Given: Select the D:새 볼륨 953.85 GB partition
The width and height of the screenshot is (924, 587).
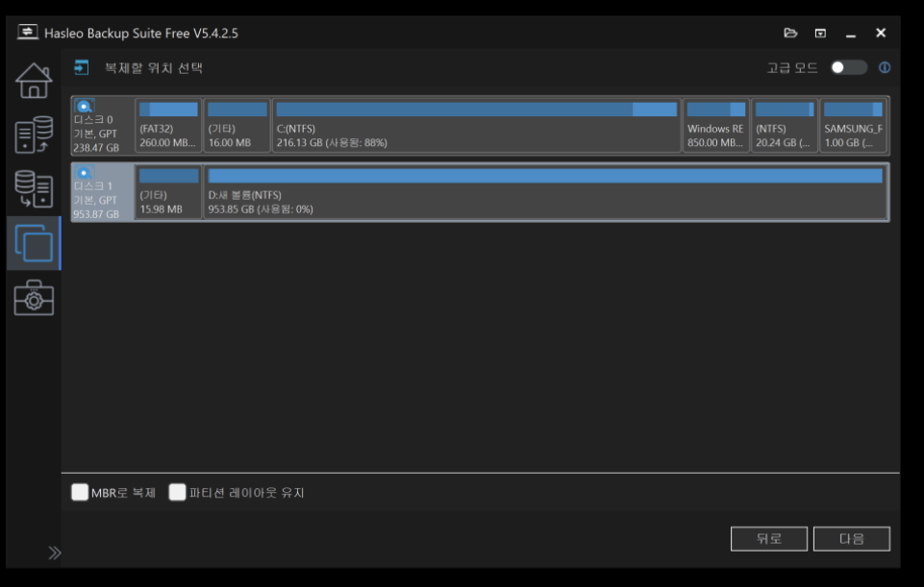Looking at the screenshot, I should click(x=544, y=192).
